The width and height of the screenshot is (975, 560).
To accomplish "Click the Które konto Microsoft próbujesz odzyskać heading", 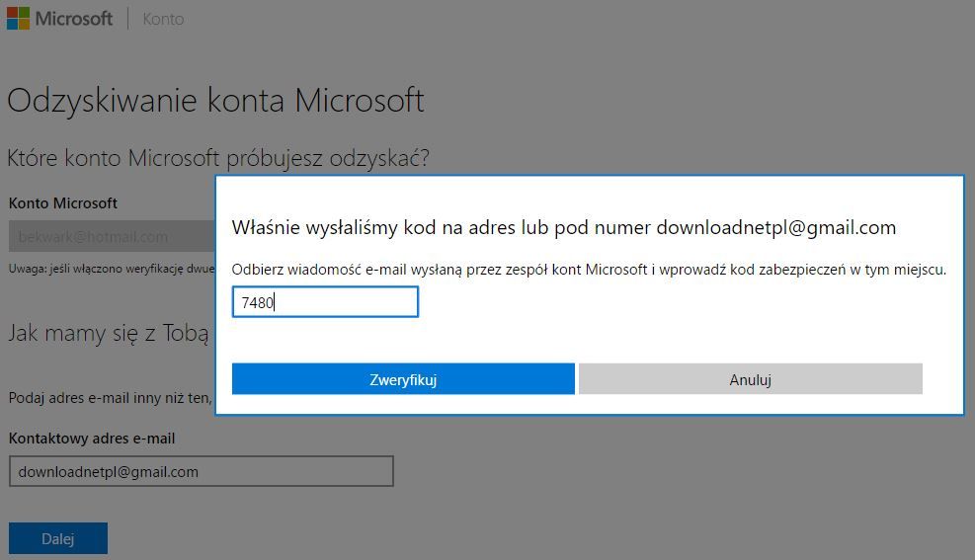I will [218, 158].
